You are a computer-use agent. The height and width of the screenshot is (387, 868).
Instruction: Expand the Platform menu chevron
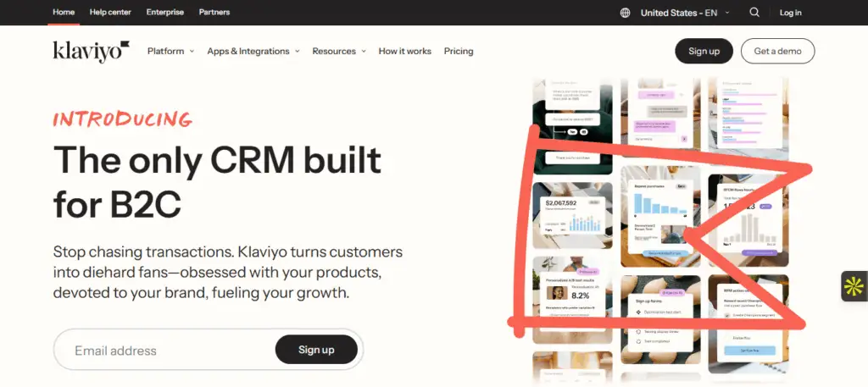(x=192, y=52)
